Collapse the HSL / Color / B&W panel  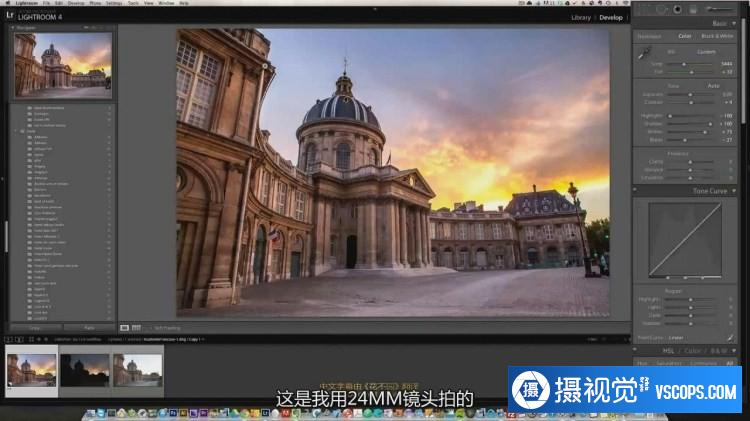pos(734,351)
